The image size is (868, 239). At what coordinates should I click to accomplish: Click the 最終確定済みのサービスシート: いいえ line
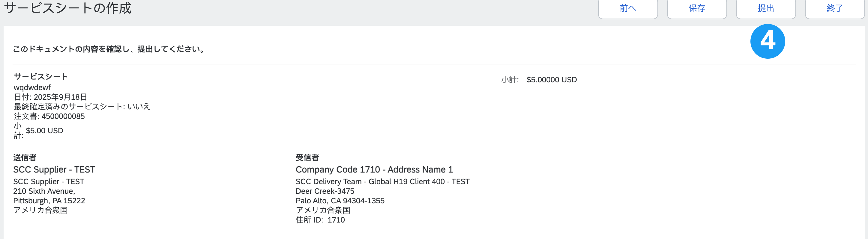click(82, 106)
